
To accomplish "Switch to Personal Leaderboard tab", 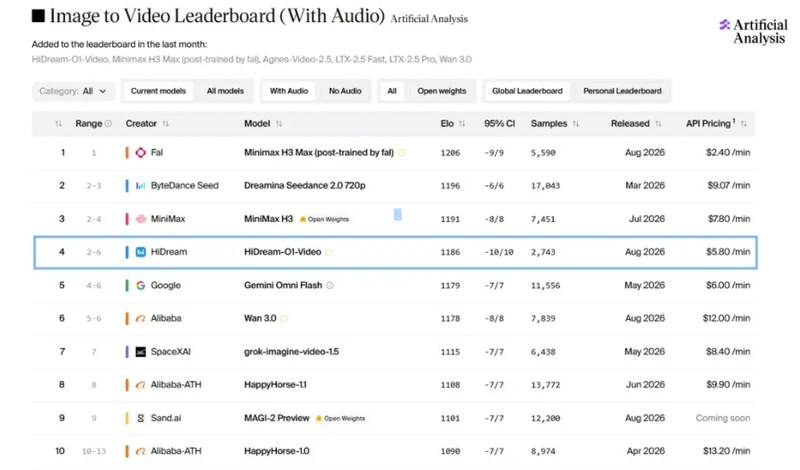I will (x=622, y=91).
